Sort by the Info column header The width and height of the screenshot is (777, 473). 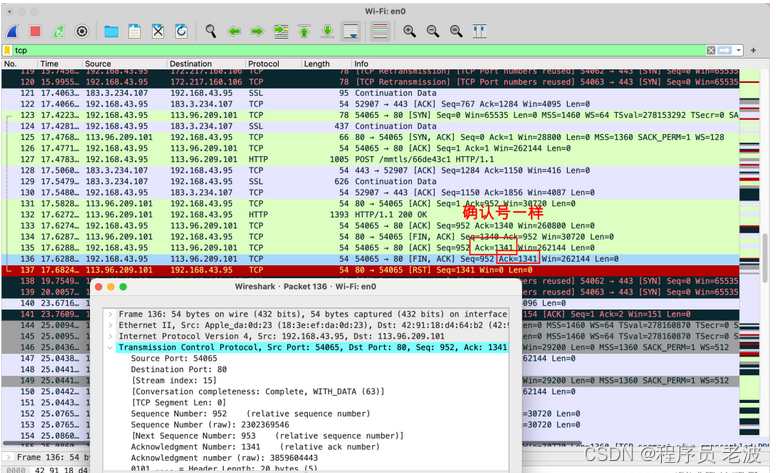pos(545,63)
